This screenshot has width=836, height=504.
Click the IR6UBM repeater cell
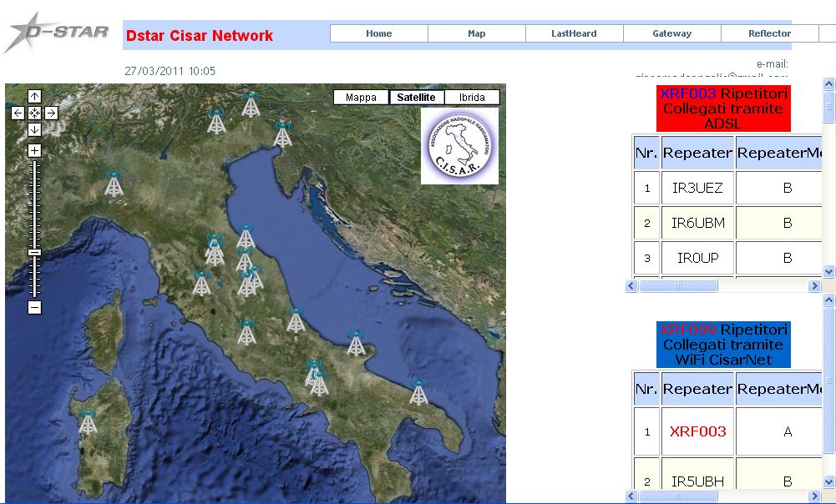698,223
